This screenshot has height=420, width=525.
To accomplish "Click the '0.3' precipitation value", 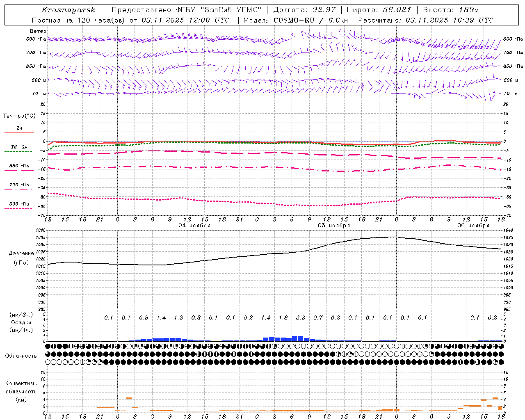I will [x=196, y=317].
